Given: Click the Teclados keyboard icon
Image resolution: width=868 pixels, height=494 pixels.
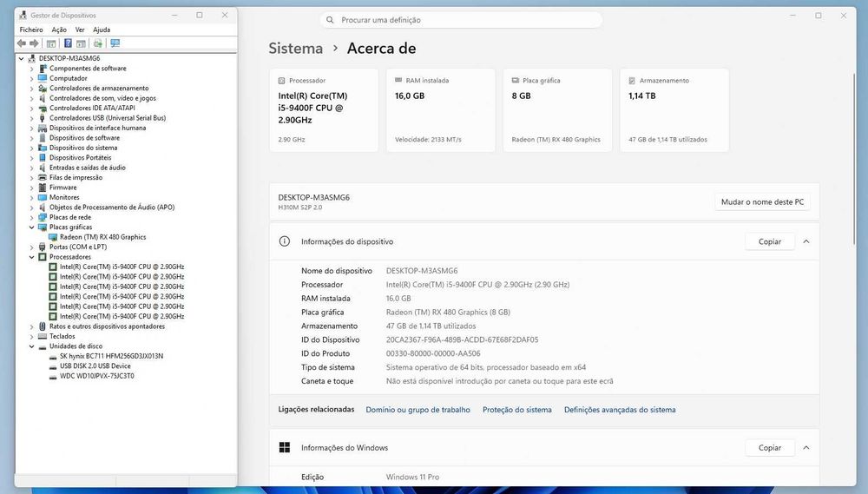Looking at the screenshot, I should click(43, 336).
